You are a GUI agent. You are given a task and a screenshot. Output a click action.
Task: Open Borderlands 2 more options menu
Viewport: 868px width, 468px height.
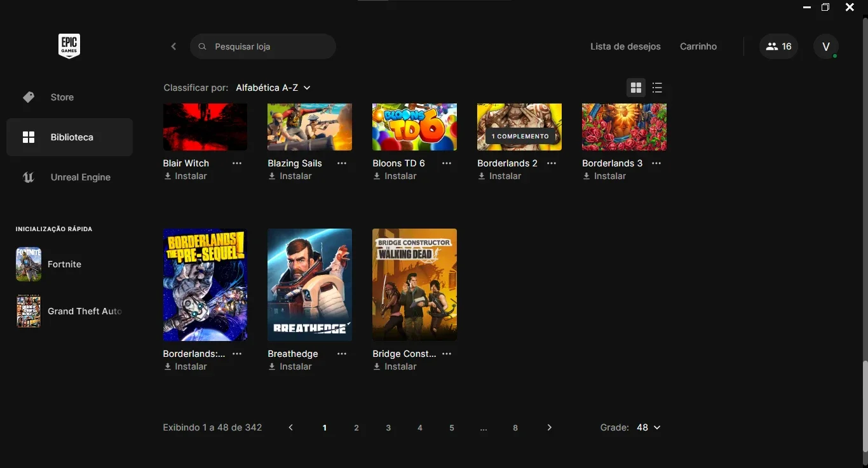tap(552, 163)
